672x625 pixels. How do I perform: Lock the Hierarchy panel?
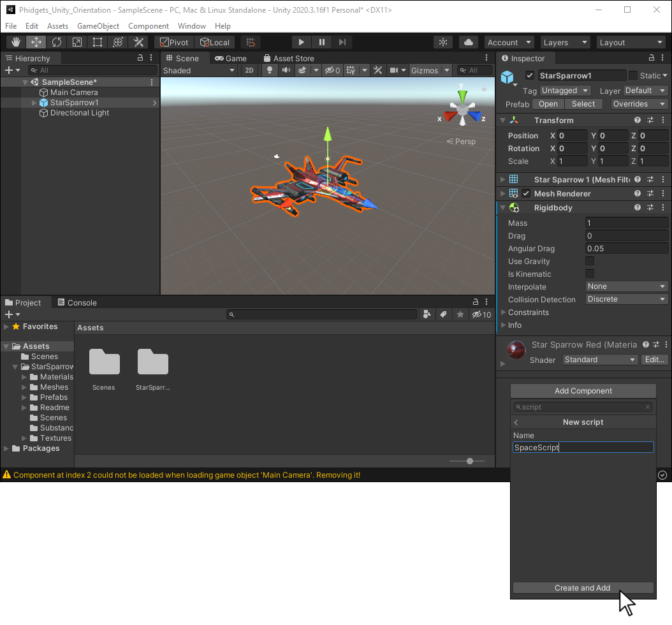pos(140,57)
